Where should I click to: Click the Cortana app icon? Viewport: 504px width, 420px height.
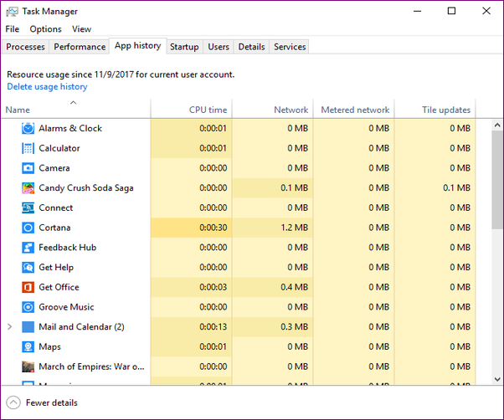pyautogui.click(x=28, y=228)
